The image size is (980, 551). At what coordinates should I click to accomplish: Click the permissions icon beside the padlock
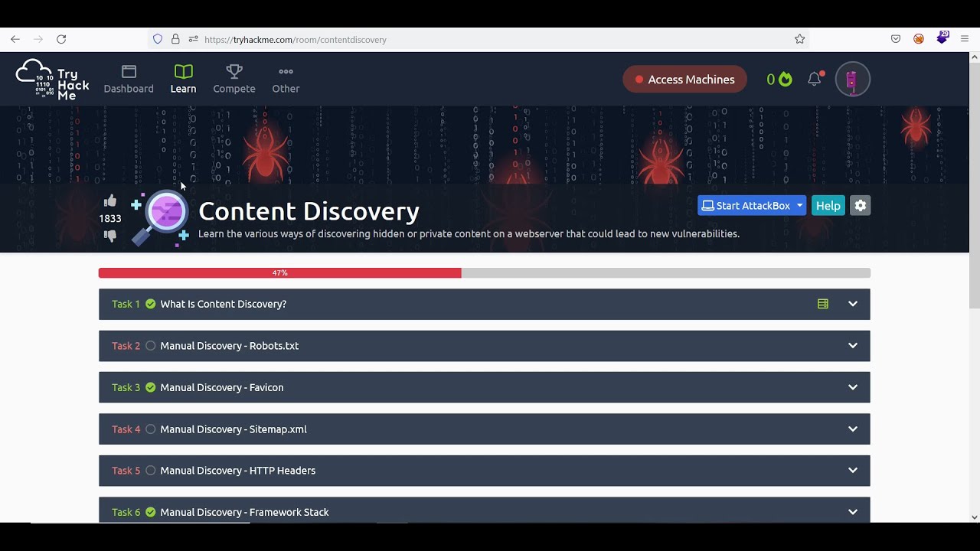[193, 39]
